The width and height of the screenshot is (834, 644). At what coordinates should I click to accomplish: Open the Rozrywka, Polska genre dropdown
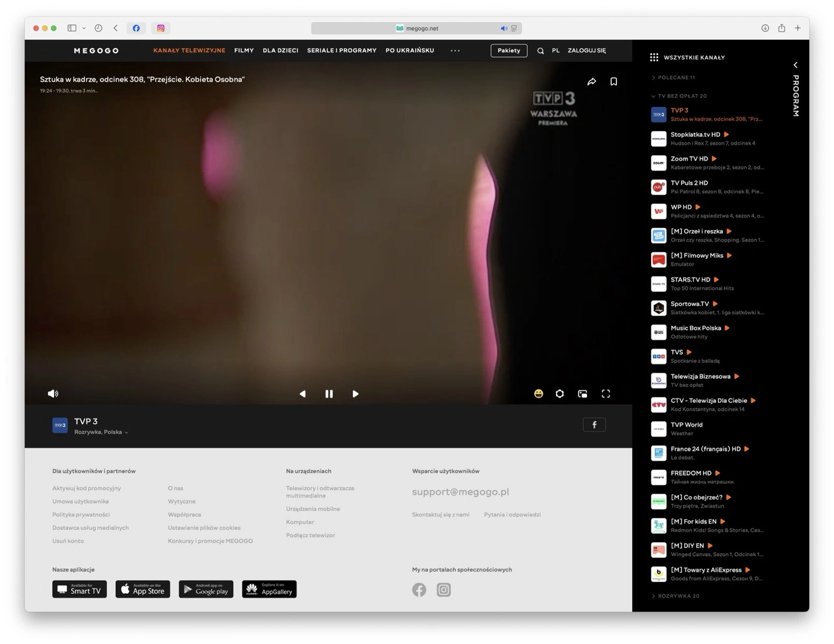click(101, 432)
